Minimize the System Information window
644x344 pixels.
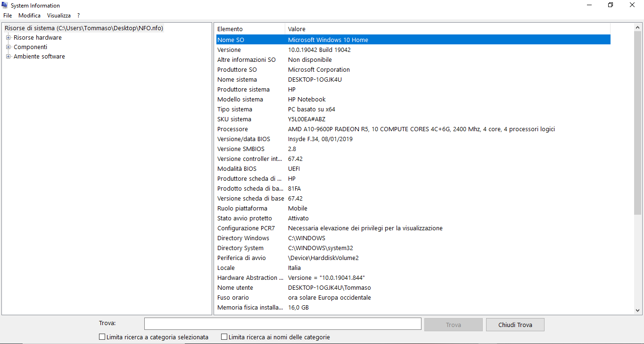(589, 5)
